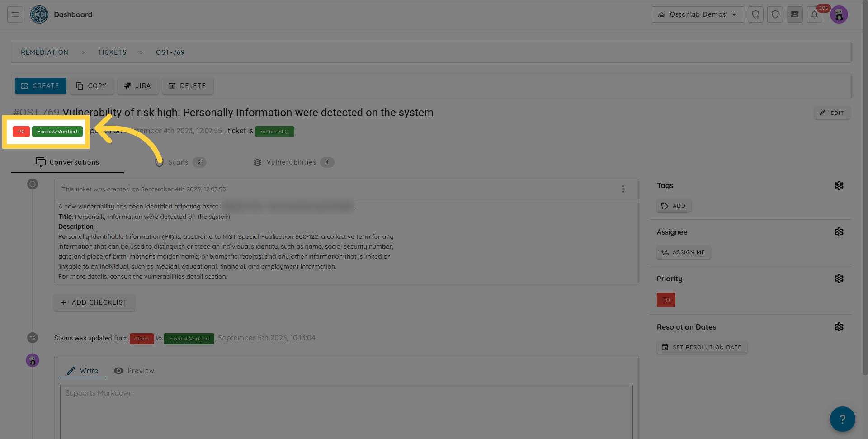Open Resolution Dates settings gear
Viewport: 868px width, 439px height.
[x=839, y=327]
